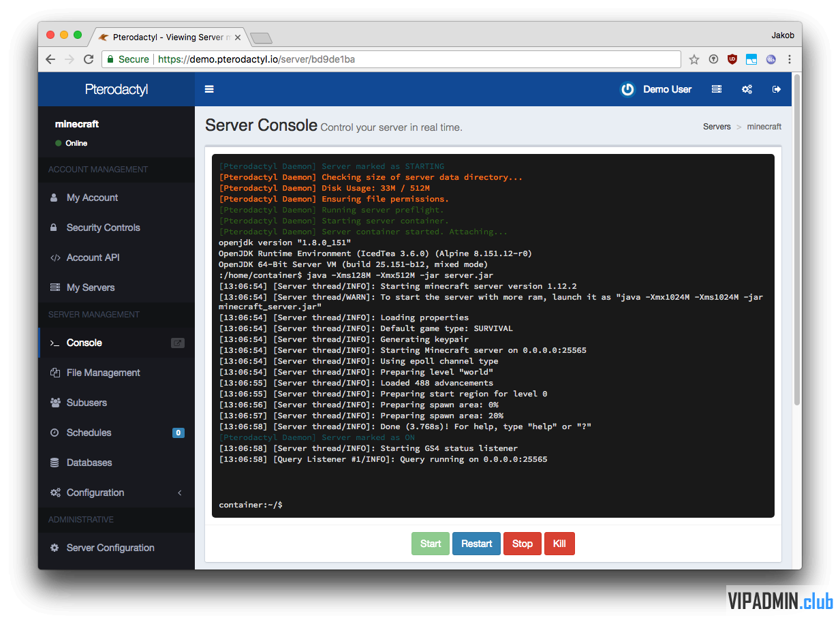
Task: Click the power icon beside Demo User
Action: point(627,89)
